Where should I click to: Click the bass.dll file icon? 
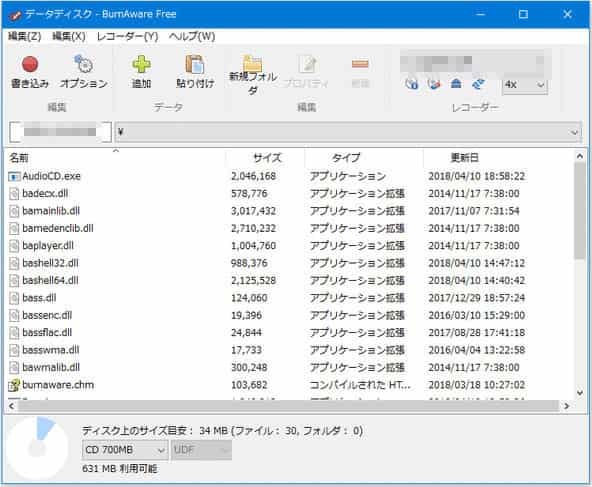tap(14, 298)
